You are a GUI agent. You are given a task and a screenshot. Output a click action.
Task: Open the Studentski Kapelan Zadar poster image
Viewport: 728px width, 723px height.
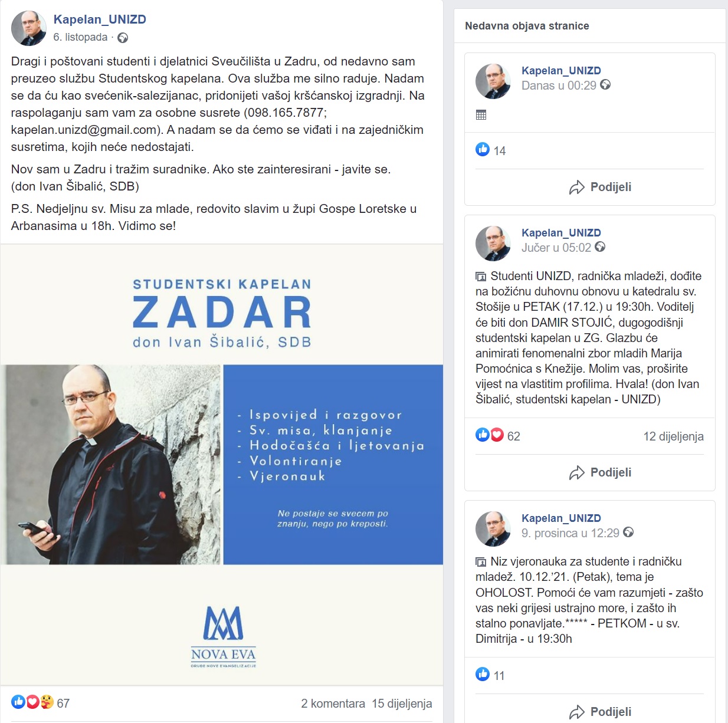222,465
